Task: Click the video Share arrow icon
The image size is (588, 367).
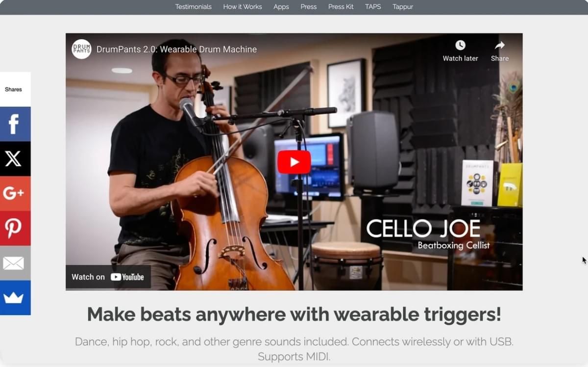Action: (x=500, y=45)
